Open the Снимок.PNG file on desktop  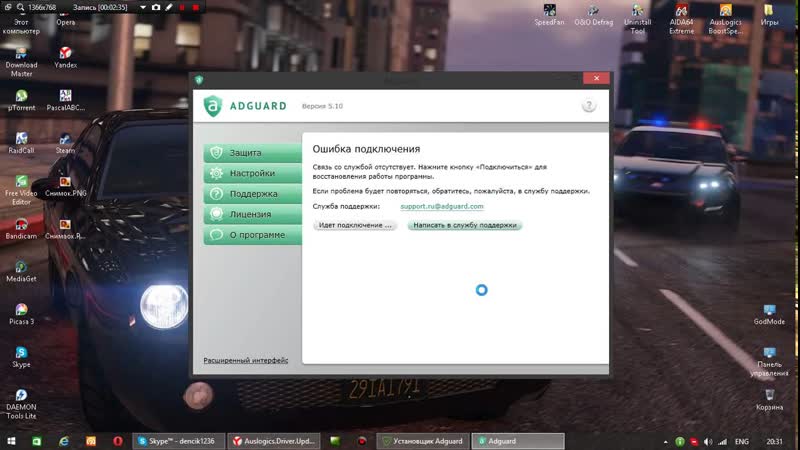tap(65, 186)
